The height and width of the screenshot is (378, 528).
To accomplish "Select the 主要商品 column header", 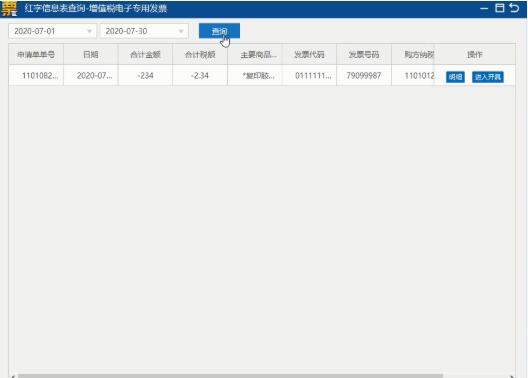I will (x=255, y=55).
